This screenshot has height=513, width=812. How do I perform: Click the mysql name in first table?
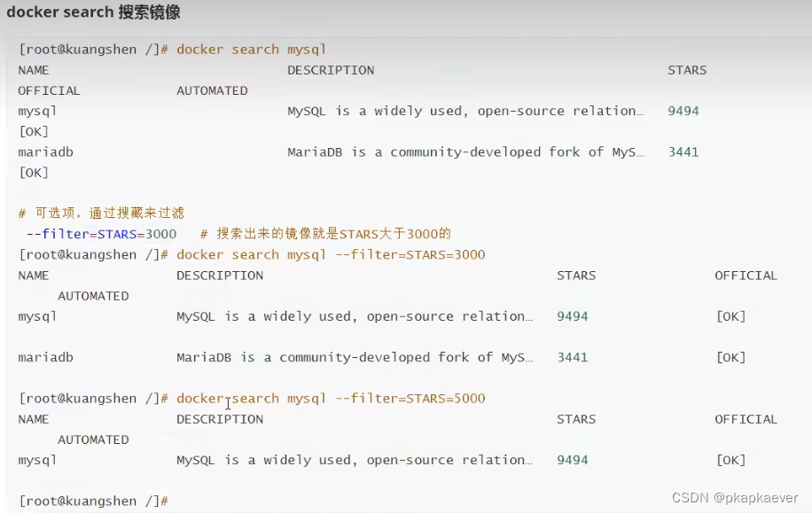click(x=37, y=112)
